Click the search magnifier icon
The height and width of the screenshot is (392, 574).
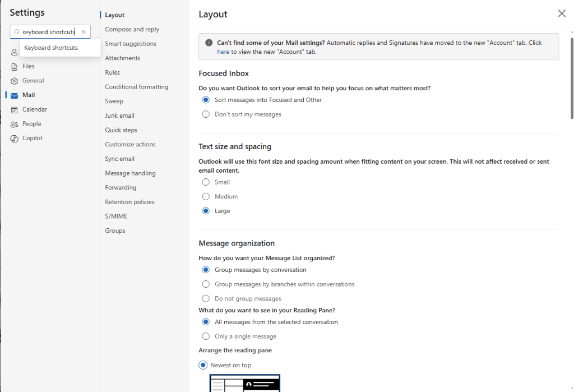tap(17, 32)
